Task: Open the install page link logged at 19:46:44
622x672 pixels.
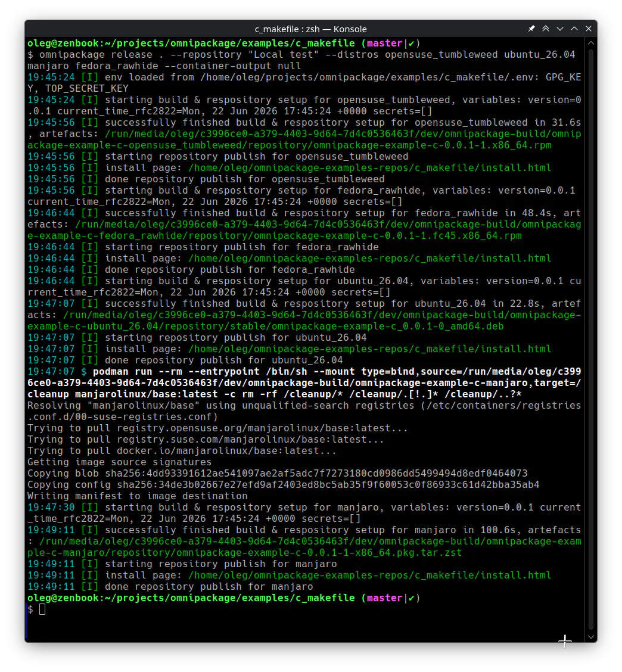Action: (369, 259)
